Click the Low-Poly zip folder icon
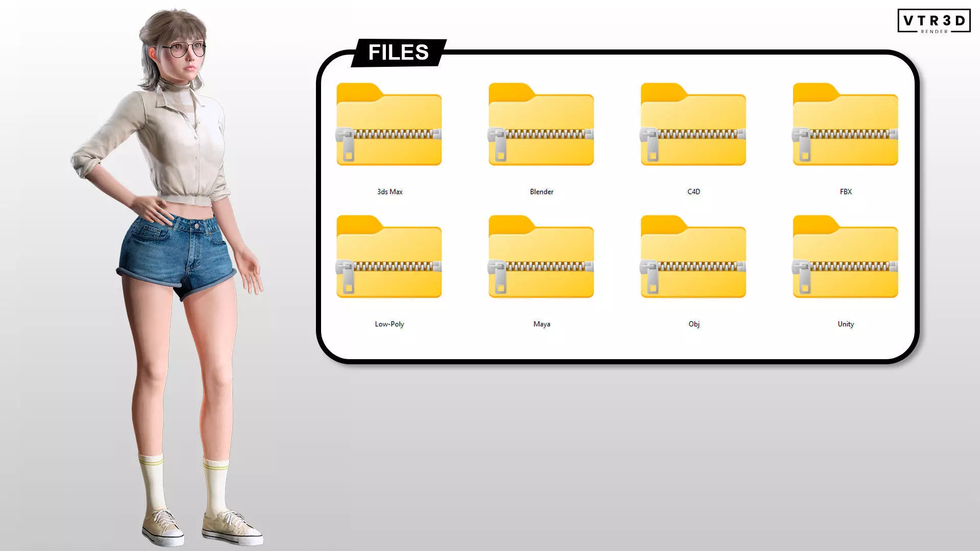 click(389, 257)
